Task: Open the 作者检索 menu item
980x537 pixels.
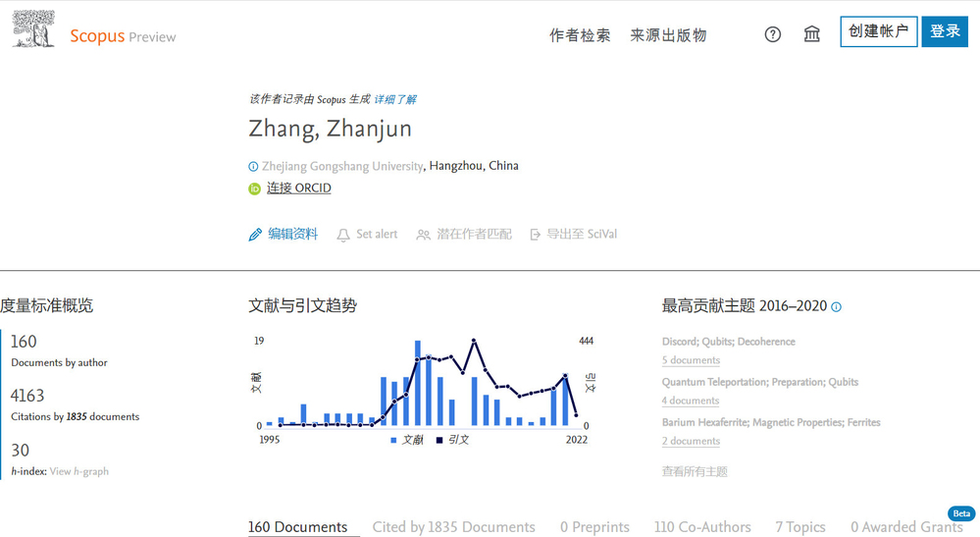Action: click(x=580, y=35)
